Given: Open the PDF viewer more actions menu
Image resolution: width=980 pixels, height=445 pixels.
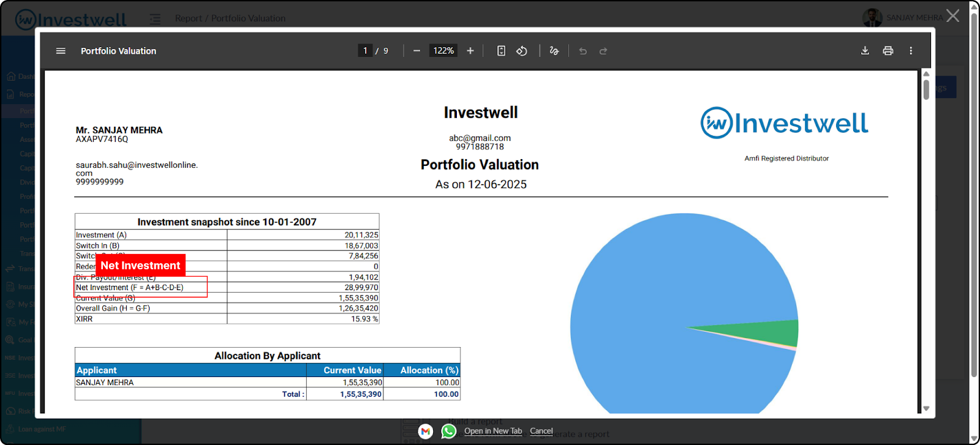Looking at the screenshot, I should [911, 51].
